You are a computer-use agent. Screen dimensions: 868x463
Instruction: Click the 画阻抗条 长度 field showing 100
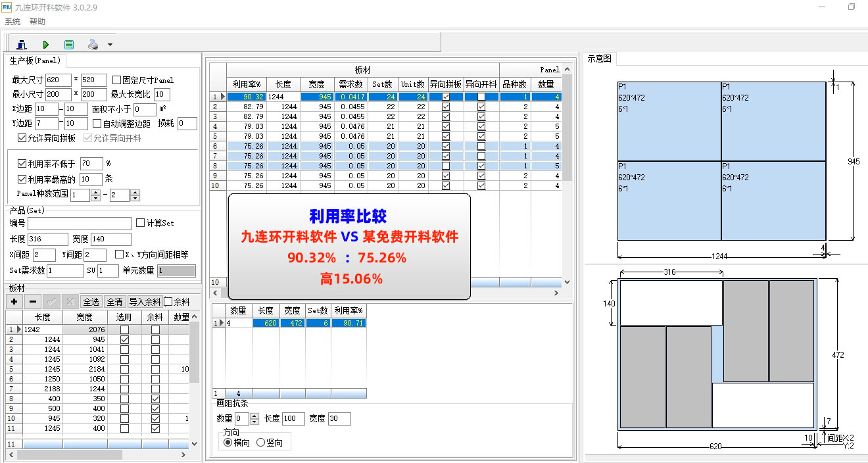(x=294, y=419)
